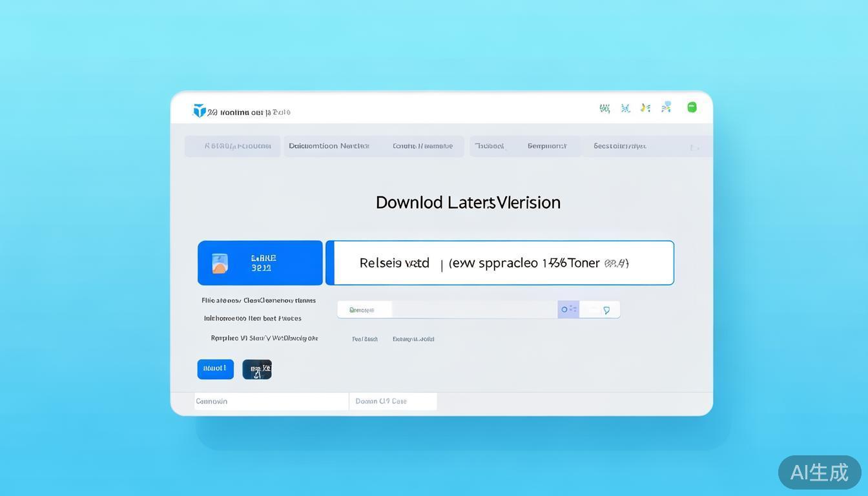Open the first navigation tab on left

tap(232, 146)
